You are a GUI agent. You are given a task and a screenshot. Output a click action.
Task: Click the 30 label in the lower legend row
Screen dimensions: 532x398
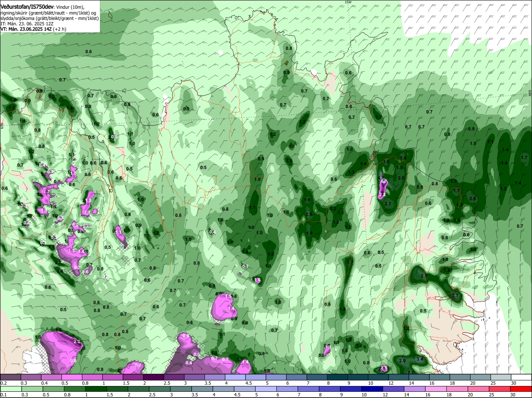[513, 395]
